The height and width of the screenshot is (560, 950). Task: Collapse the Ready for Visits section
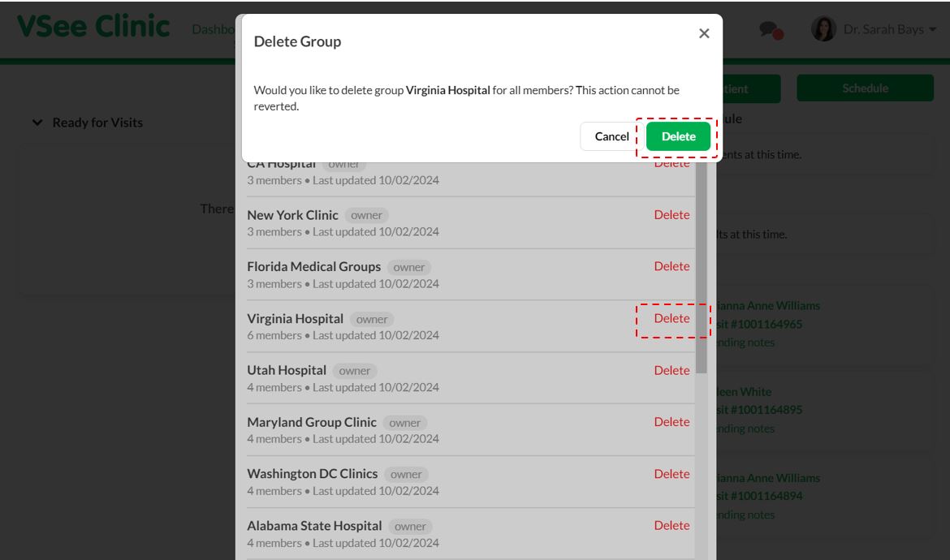37,123
